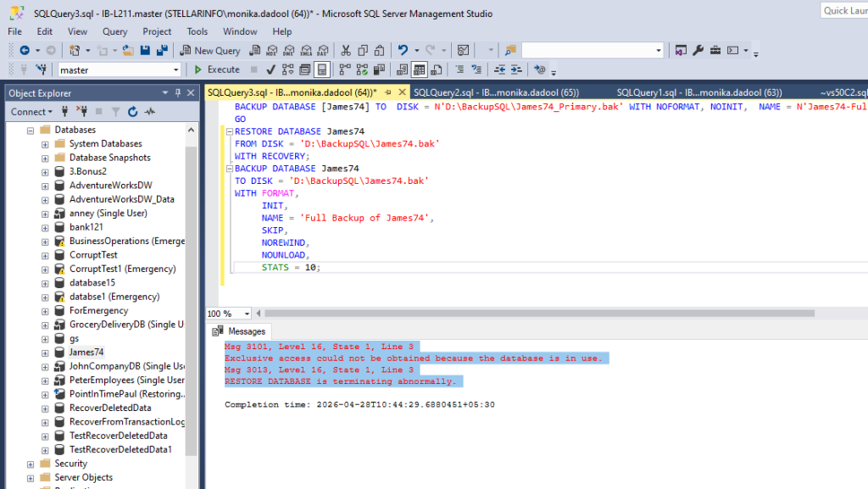Expand the System Databases node
Screen dimensions: 868x489
click(x=45, y=144)
